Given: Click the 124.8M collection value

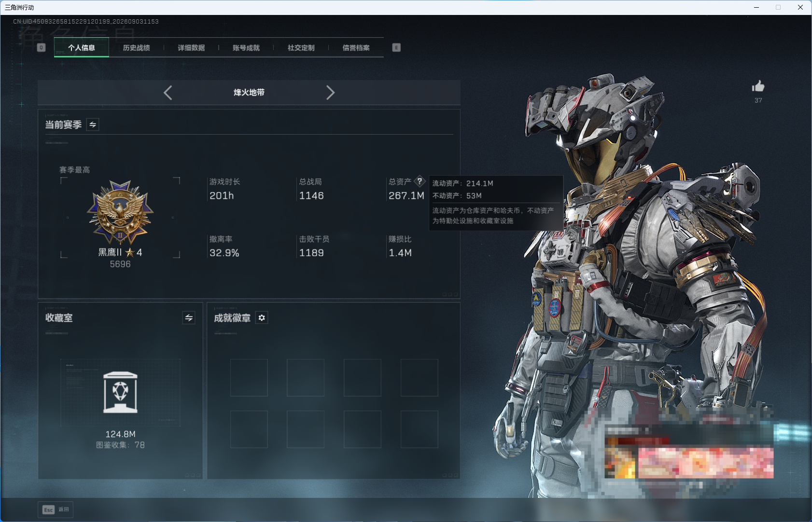Looking at the screenshot, I should tap(120, 434).
